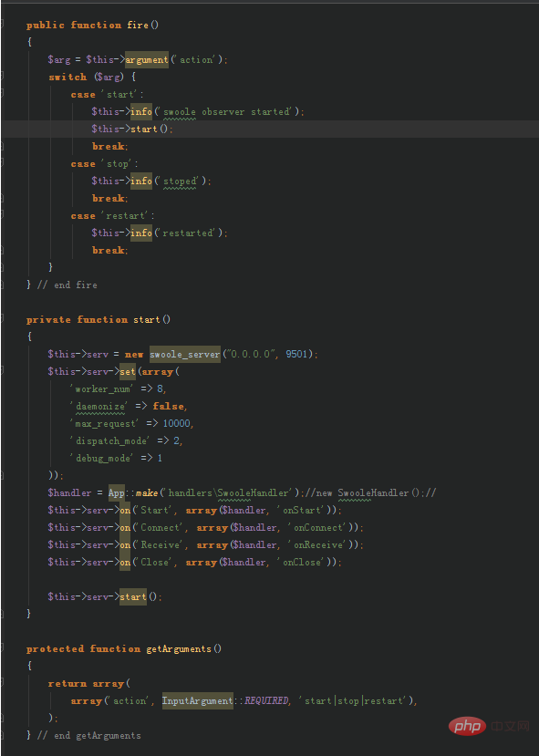Place cursor on highlighted argument method call

(x=147, y=60)
